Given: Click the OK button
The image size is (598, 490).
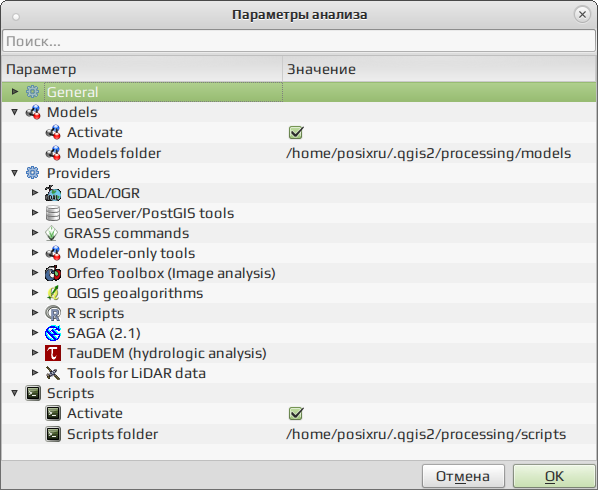Looking at the screenshot, I should click(x=554, y=476).
